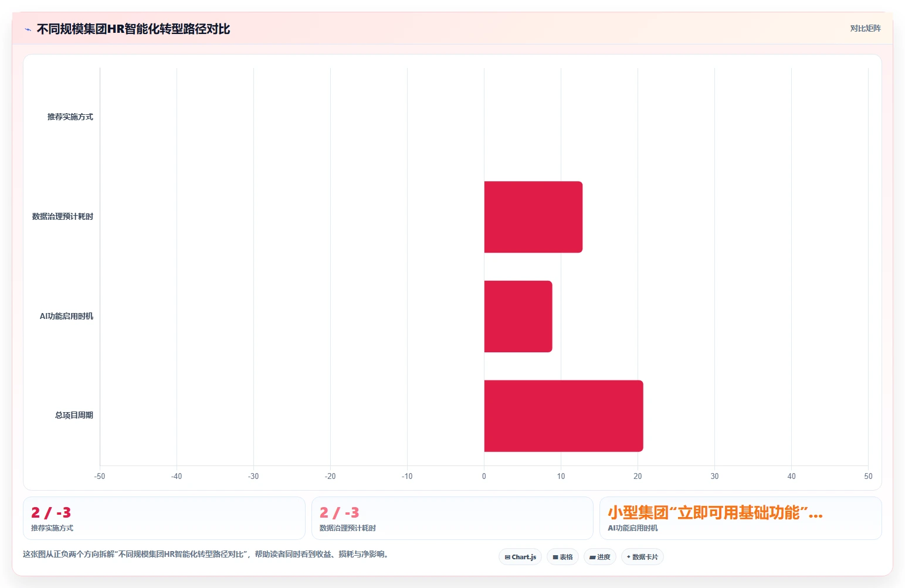
Task: Open the 小型集团 AI功能启用时机 card
Action: (x=740, y=518)
